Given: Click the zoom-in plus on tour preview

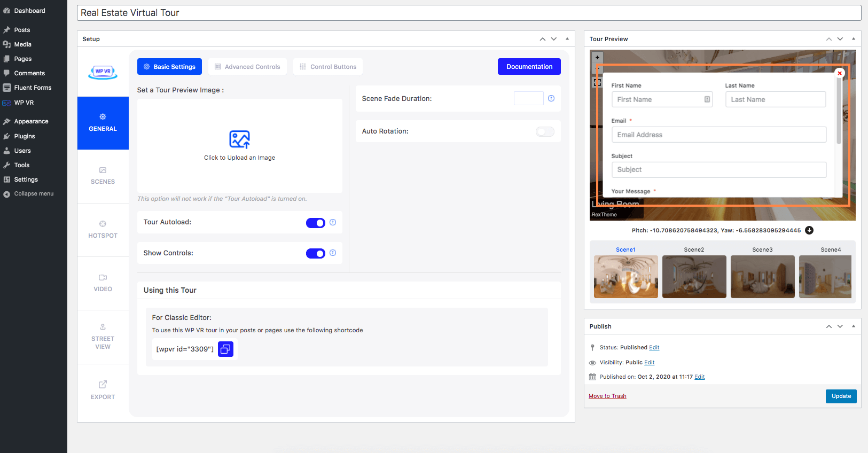Looking at the screenshot, I should (x=597, y=57).
